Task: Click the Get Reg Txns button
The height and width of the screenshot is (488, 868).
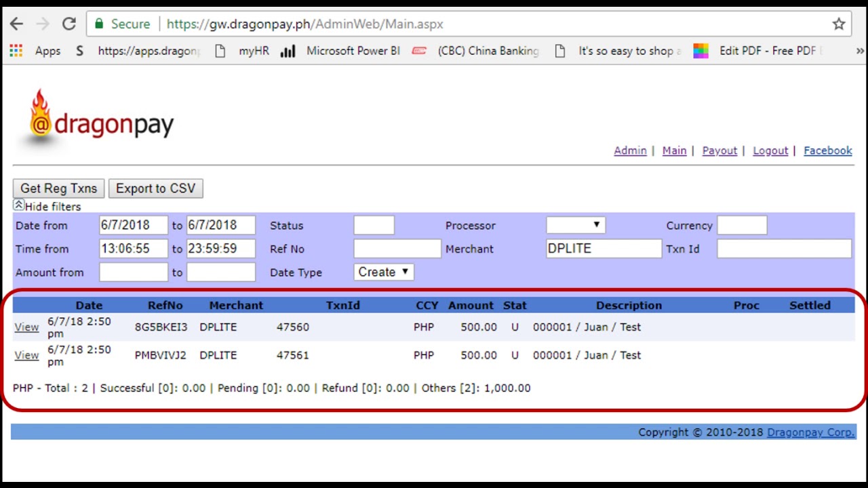Action: click(59, 188)
